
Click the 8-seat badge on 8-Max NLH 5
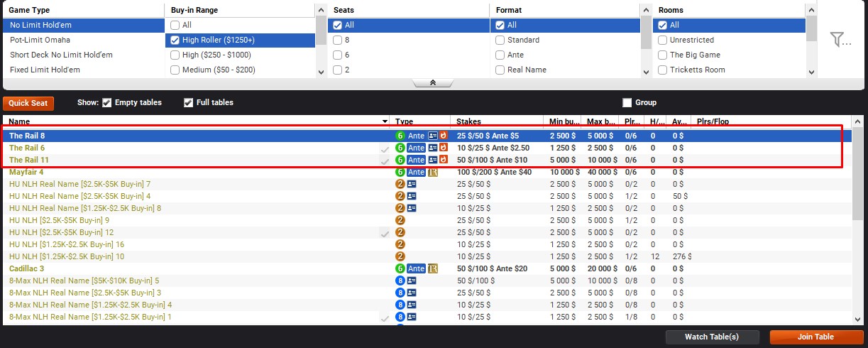400,281
